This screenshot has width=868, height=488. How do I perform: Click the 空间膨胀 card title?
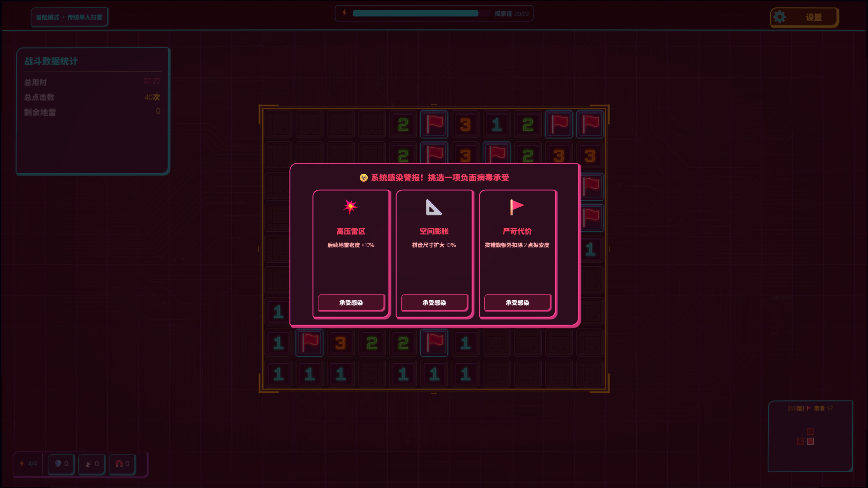434,231
